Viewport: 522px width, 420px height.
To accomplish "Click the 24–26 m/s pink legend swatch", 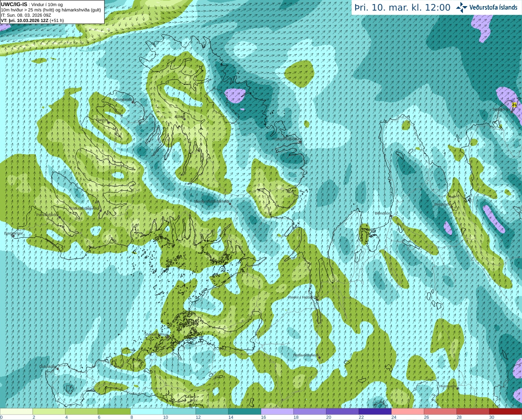I will coord(408,411).
